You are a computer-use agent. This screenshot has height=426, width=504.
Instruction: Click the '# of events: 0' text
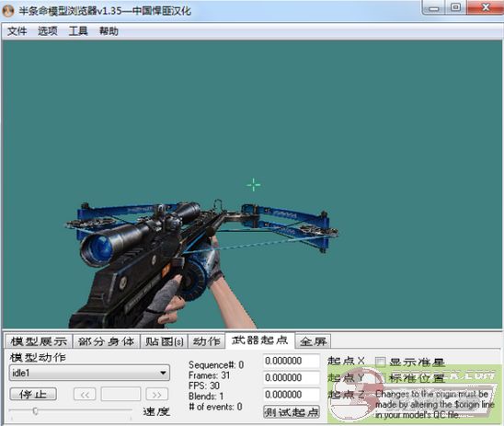(215, 407)
